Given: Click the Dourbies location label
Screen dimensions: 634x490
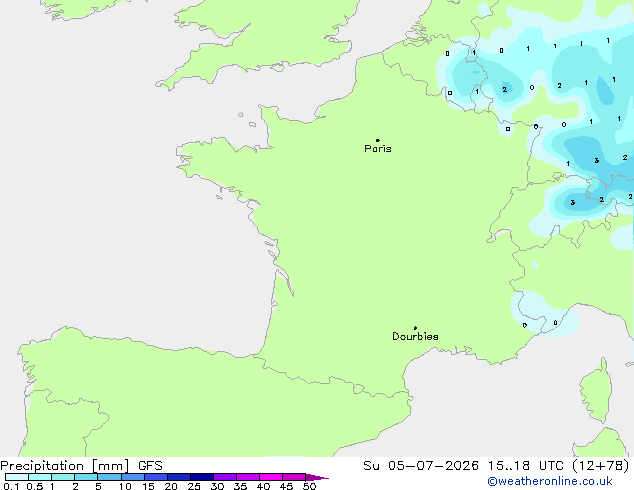Looking at the screenshot, I should point(415,336).
